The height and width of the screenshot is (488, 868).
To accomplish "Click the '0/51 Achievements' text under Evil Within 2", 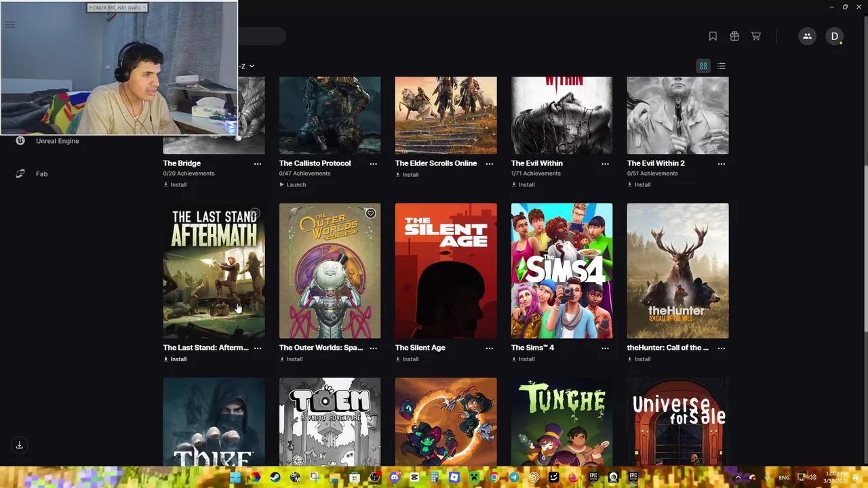I will (652, 174).
